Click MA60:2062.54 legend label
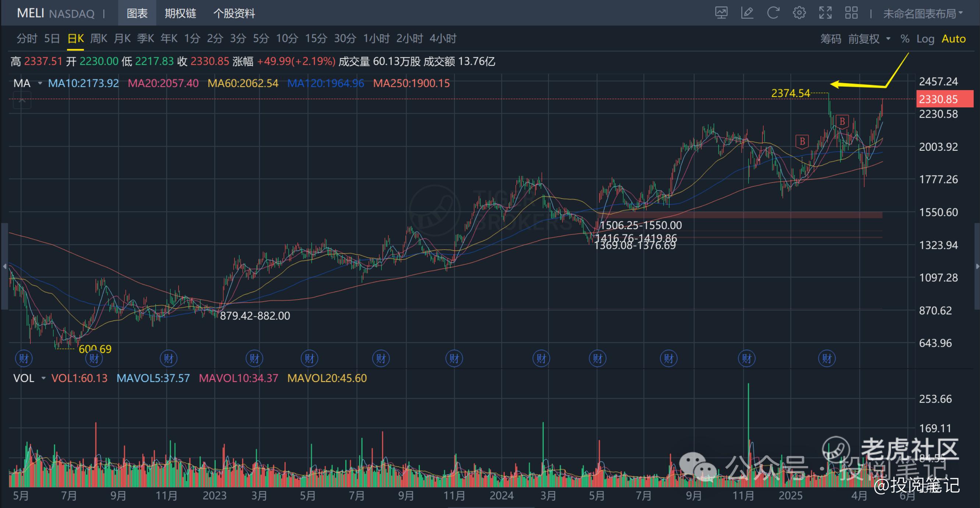Screen dimensions: 980x508 pos(243,83)
